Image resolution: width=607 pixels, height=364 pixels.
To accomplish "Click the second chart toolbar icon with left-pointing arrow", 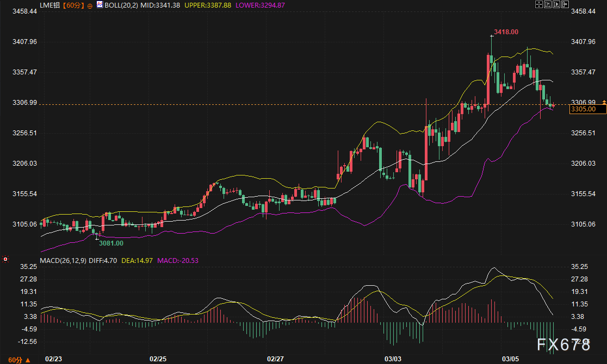I will [548, 4].
